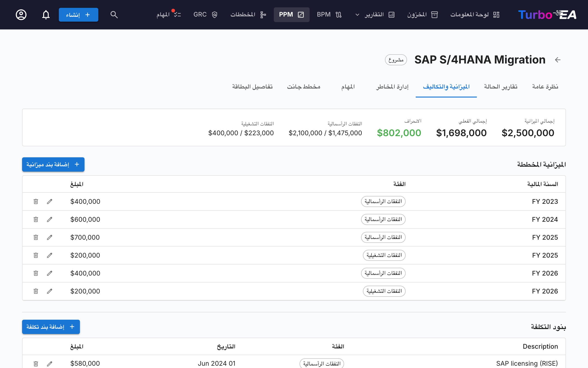
Task: Click the blue إنشاء create button
Action: (x=79, y=14)
